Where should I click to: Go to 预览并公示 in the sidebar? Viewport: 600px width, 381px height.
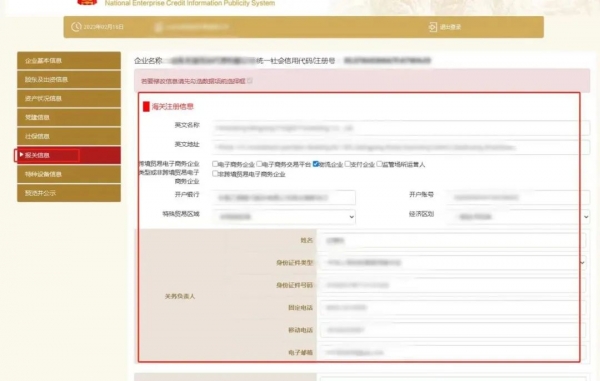(69, 193)
